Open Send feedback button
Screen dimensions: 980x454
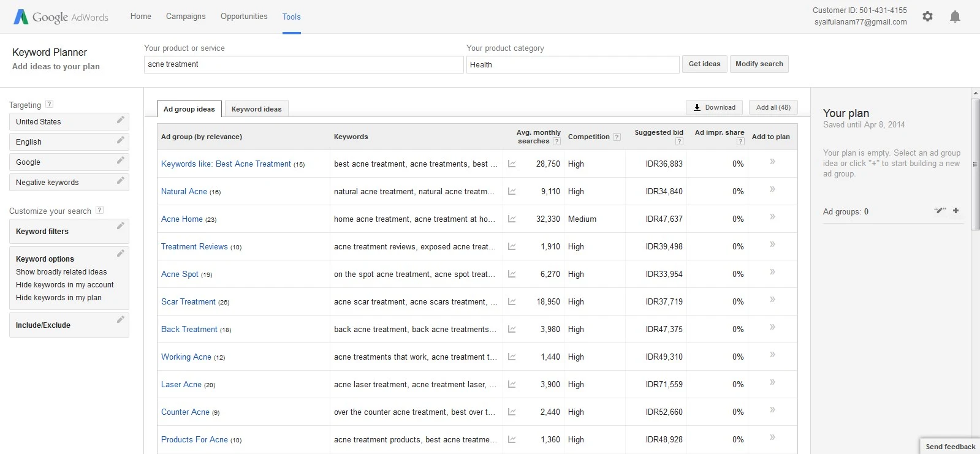click(x=950, y=447)
